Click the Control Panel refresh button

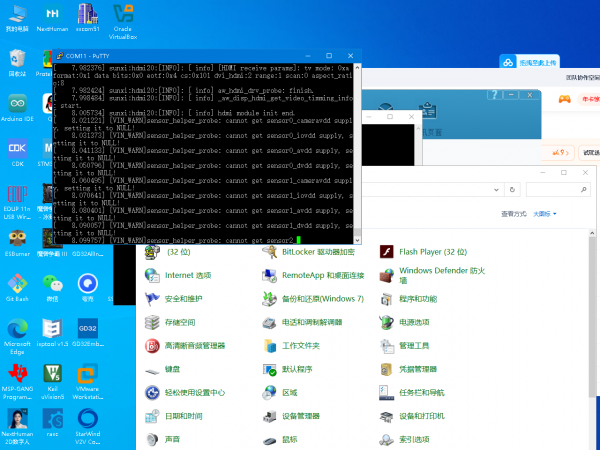(x=514, y=187)
